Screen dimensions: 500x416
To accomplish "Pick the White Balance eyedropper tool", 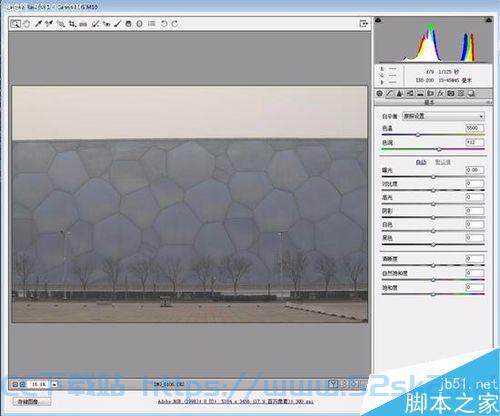I will click(38, 24).
